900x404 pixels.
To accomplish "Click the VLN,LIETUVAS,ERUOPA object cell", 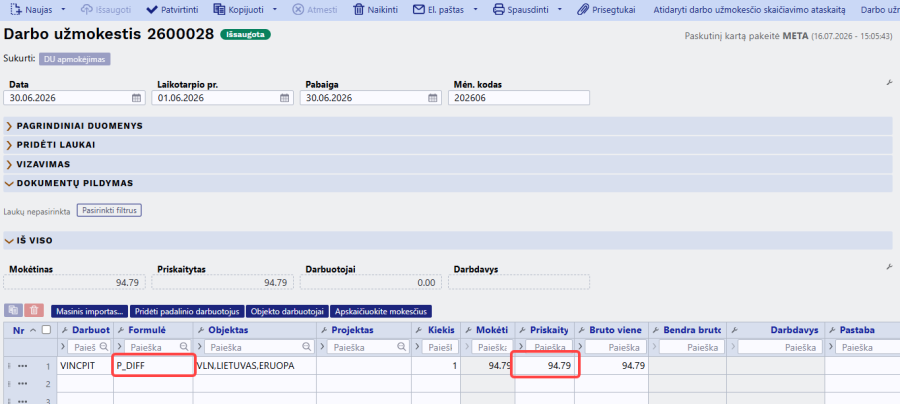I will (255, 365).
